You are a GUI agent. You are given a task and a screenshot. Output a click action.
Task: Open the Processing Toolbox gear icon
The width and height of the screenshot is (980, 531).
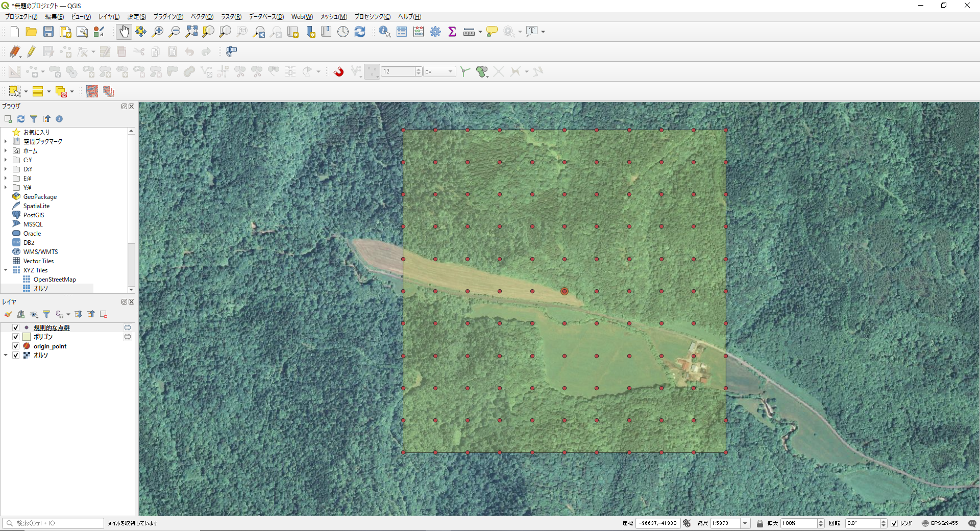435,32
